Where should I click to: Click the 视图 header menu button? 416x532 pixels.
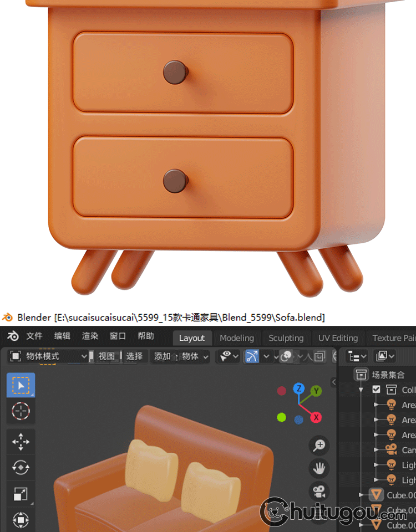tap(106, 356)
